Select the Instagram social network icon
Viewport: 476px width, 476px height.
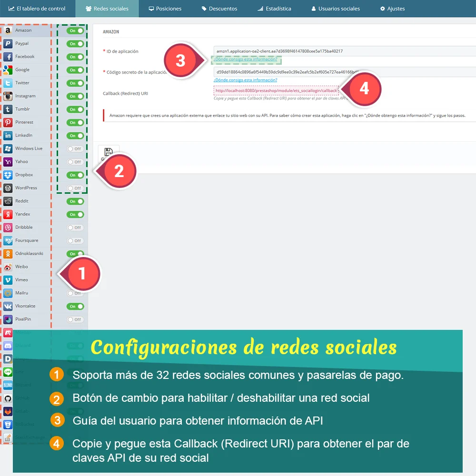(9, 96)
